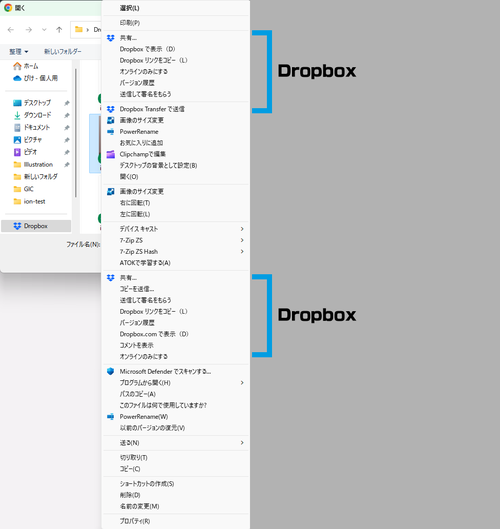Click the デスクトップ icon in the sidebar
This screenshot has width=500, height=529.
pos(17,103)
